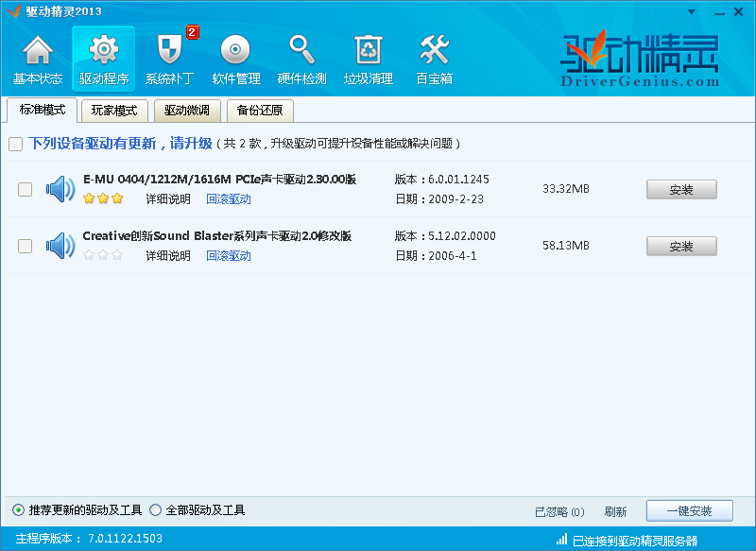Image resolution: width=756 pixels, height=551 pixels.
Task: Click the 已连接到驱动精灵服务器 status text
Action: point(635,541)
